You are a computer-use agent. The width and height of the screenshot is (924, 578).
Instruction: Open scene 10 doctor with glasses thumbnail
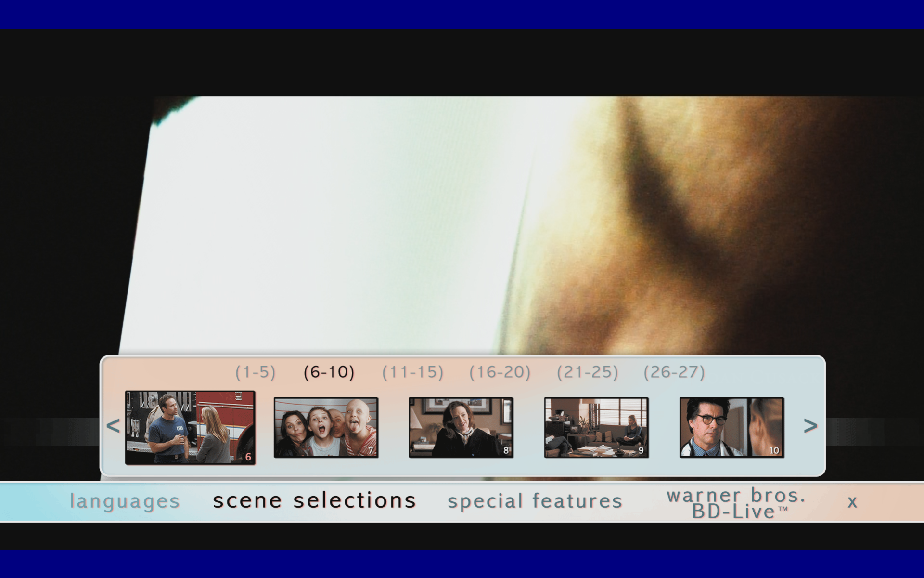tap(731, 428)
